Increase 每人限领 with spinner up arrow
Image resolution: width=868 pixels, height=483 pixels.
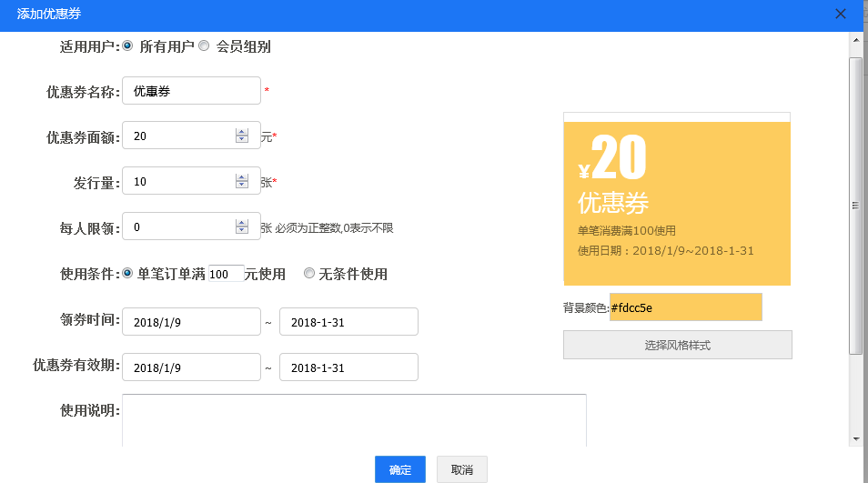241,223
